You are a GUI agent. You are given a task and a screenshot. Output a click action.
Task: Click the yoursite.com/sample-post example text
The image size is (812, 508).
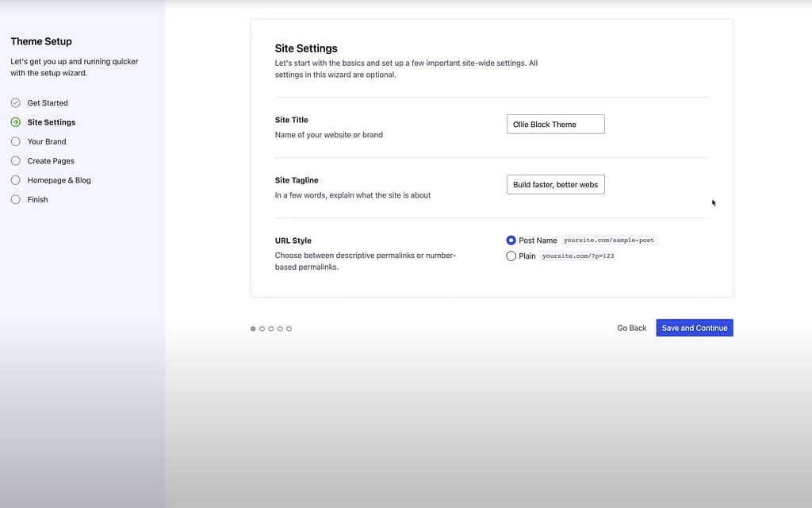(608, 240)
